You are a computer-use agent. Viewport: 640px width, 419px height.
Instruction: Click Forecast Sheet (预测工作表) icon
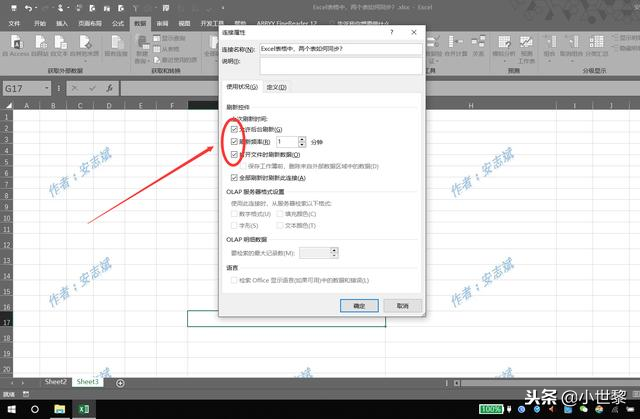pyautogui.click(x=526, y=49)
